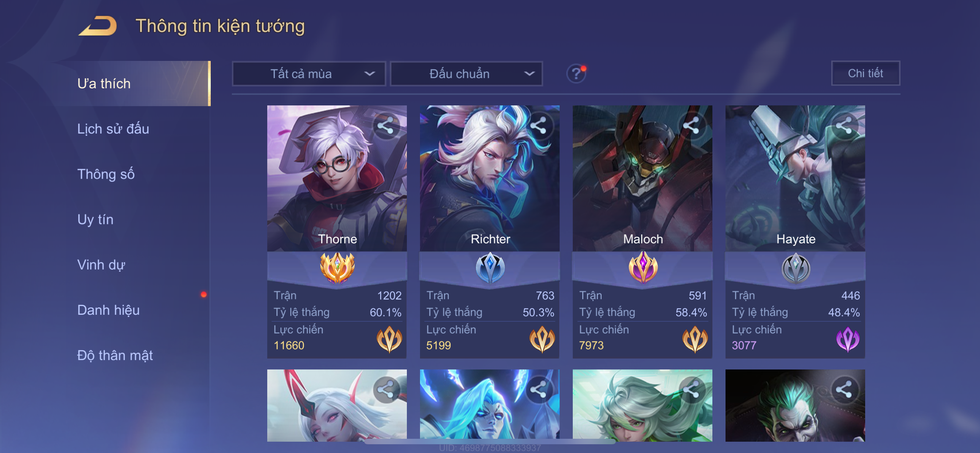980x453 pixels.
Task: Click Maloch's purple mastery badge
Action: pos(642,268)
